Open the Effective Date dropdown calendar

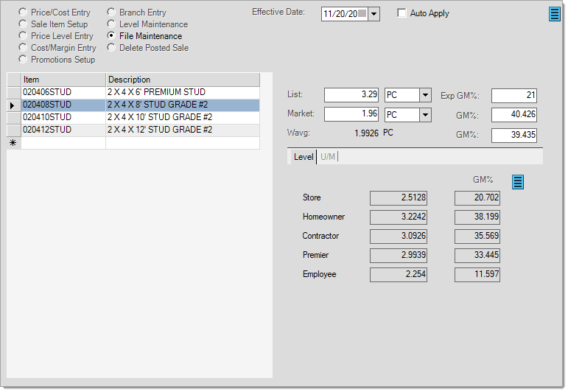374,14
